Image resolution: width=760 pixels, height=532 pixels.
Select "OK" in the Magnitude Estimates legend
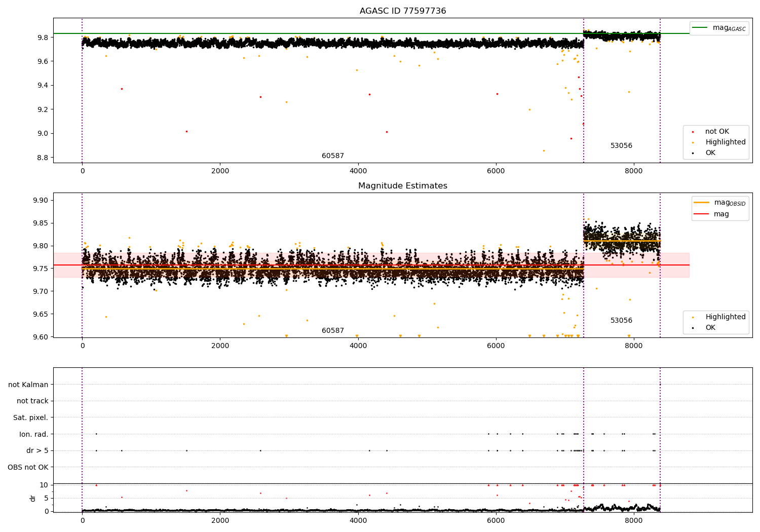[x=704, y=328]
